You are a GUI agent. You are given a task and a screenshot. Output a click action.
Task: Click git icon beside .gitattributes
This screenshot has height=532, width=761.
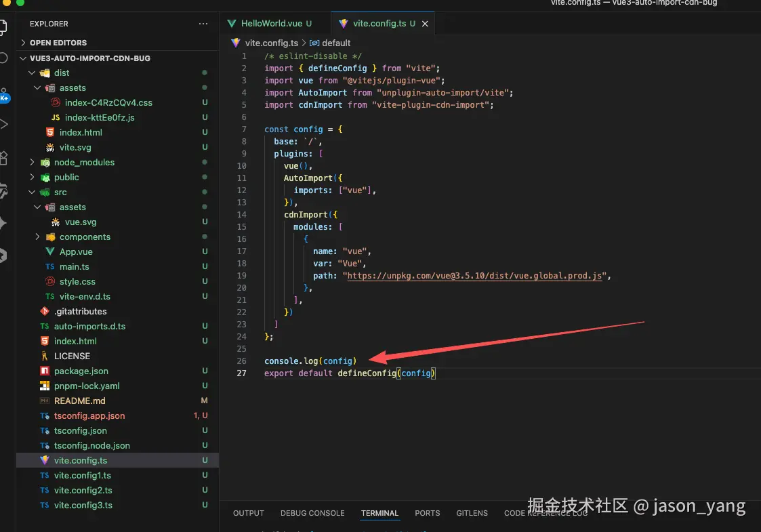tap(45, 311)
